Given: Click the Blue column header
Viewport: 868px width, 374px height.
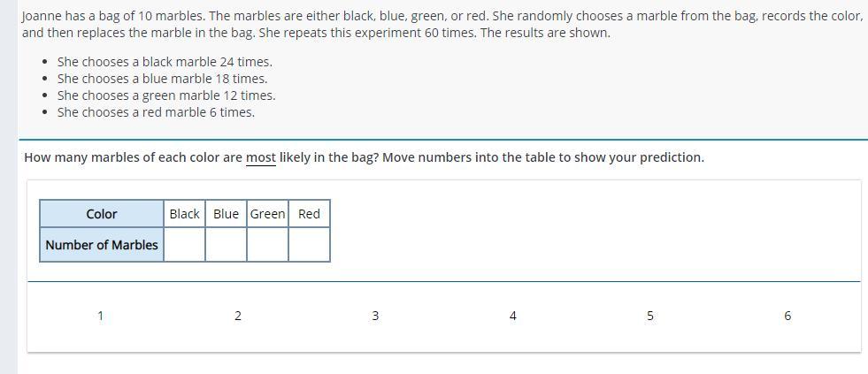Looking at the screenshot, I should [x=226, y=214].
